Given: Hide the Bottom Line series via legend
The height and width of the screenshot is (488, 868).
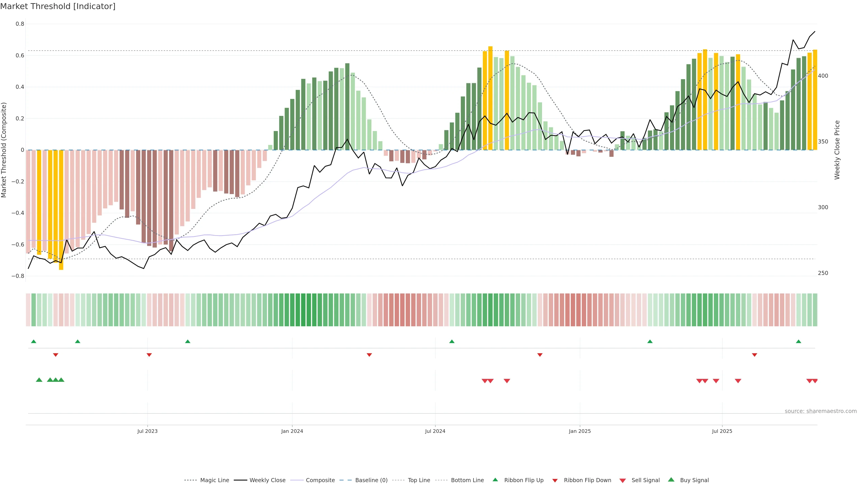Looking at the screenshot, I should tap(467, 480).
